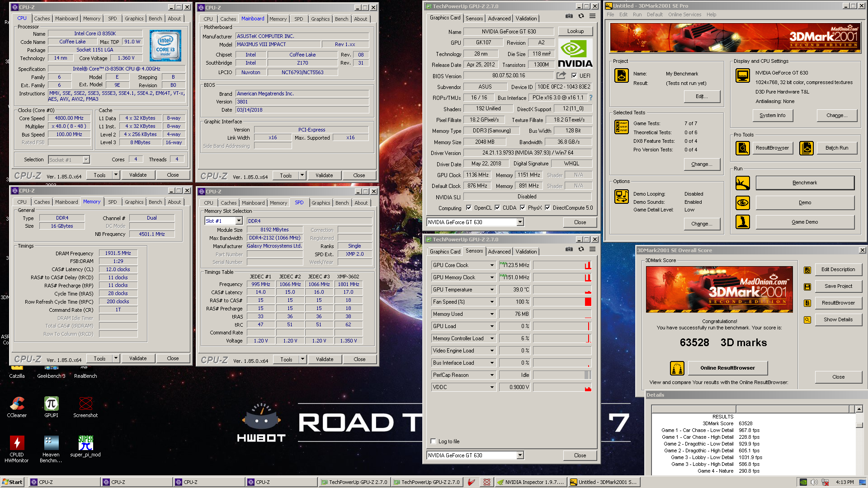This screenshot has width=868, height=488.
Task: Click Online ResultBrowser button in score dialog
Action: tap(728, 368)
